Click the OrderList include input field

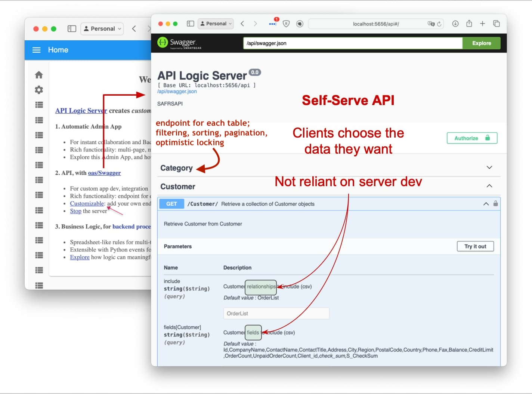(276, 313)
